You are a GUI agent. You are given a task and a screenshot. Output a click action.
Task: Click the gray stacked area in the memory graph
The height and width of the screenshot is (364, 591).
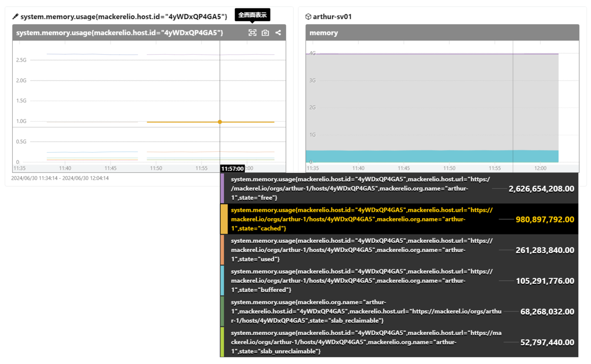(x=432, y=102)
